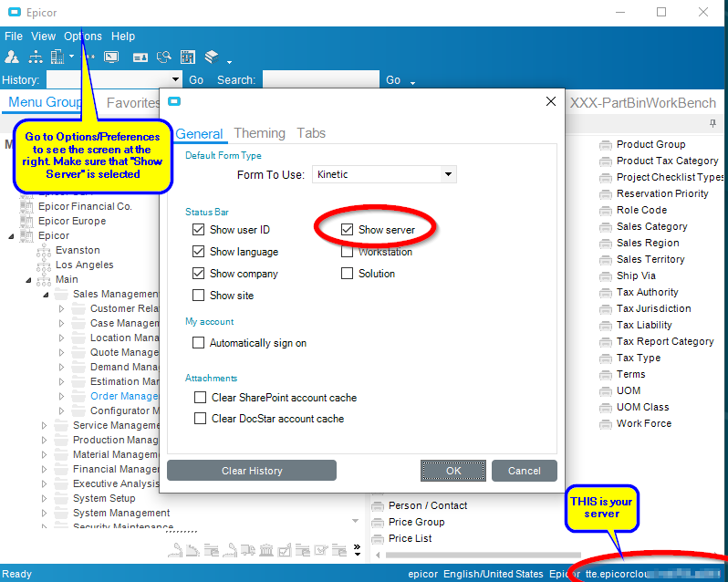Open the ID card toolbar icon
Viewport: 728px width, 582px height.
click(x=140, y=57)
